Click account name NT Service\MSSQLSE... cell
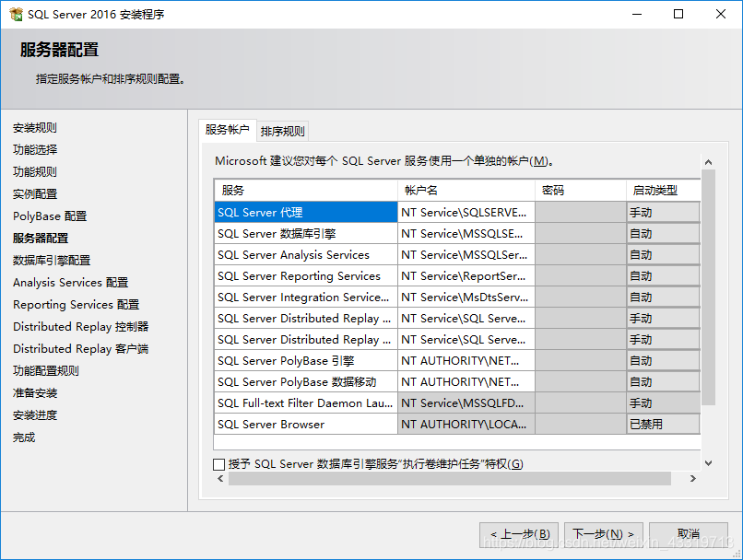 466,234
